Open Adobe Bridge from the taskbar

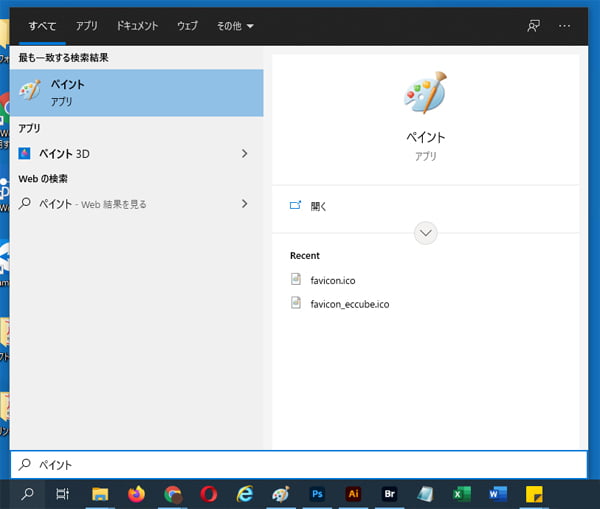[x=389, y=494]
